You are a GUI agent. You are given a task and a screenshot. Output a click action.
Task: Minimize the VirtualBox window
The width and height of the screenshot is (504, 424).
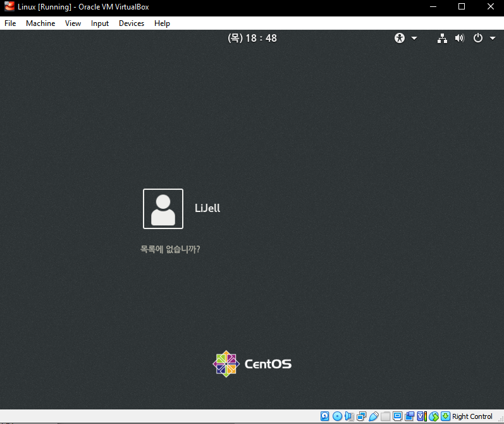tap(433, 7)
